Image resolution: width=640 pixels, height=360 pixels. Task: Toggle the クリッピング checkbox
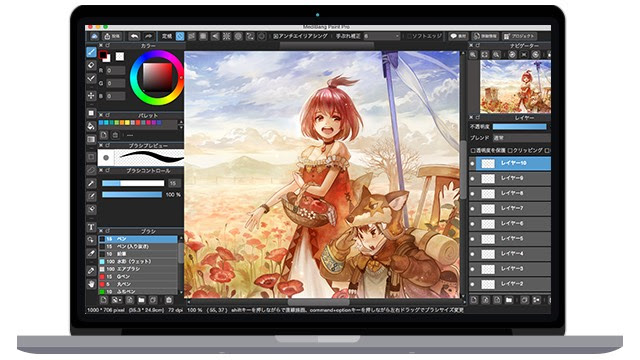click(x=510, y=151)
